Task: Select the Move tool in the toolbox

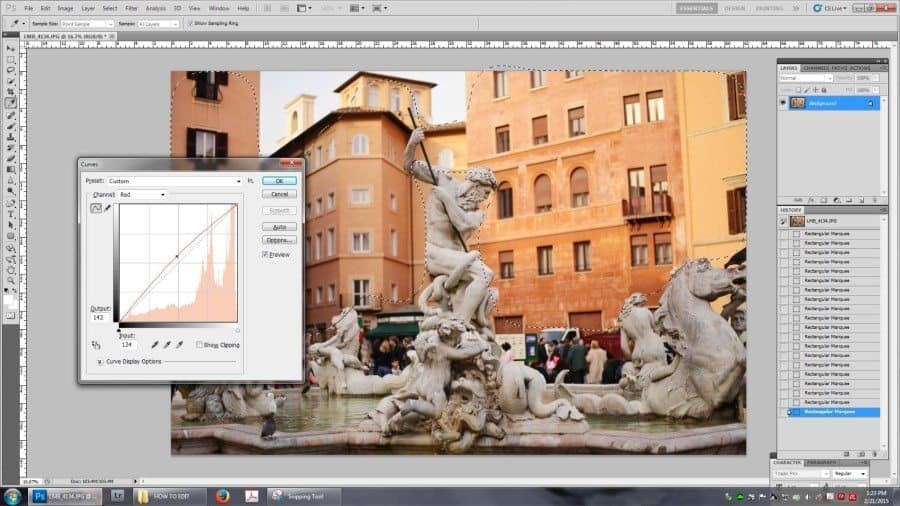Action: click(11, 49)
